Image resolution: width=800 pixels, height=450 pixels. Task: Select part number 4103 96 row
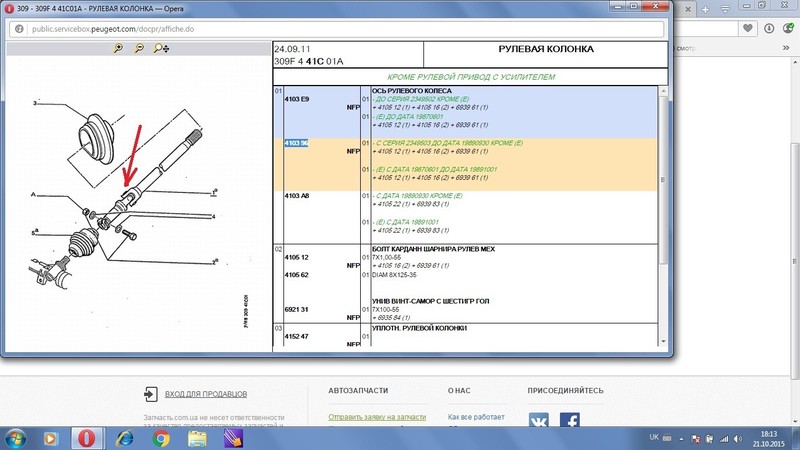tap(298, 143)
